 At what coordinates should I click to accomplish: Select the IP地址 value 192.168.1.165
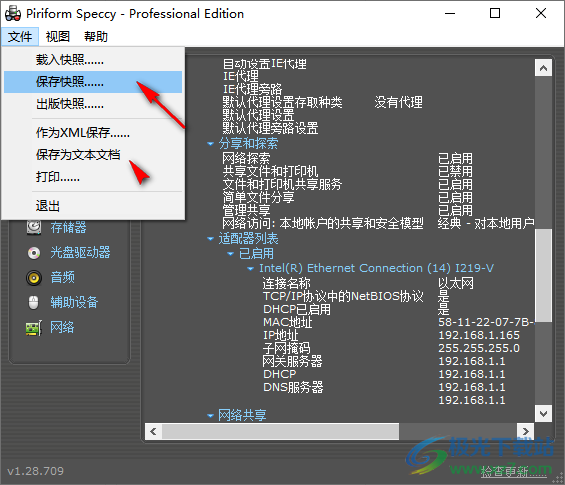click(479, 335)
